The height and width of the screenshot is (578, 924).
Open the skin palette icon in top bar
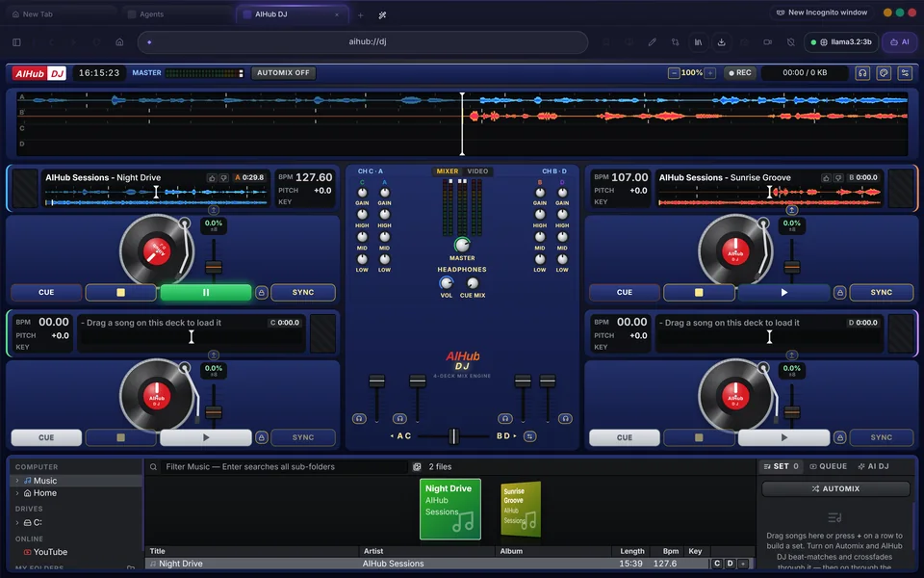(x=884, y=73)
